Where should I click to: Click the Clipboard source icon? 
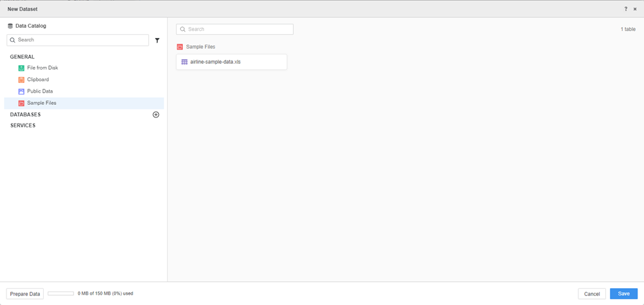point(21,80)
